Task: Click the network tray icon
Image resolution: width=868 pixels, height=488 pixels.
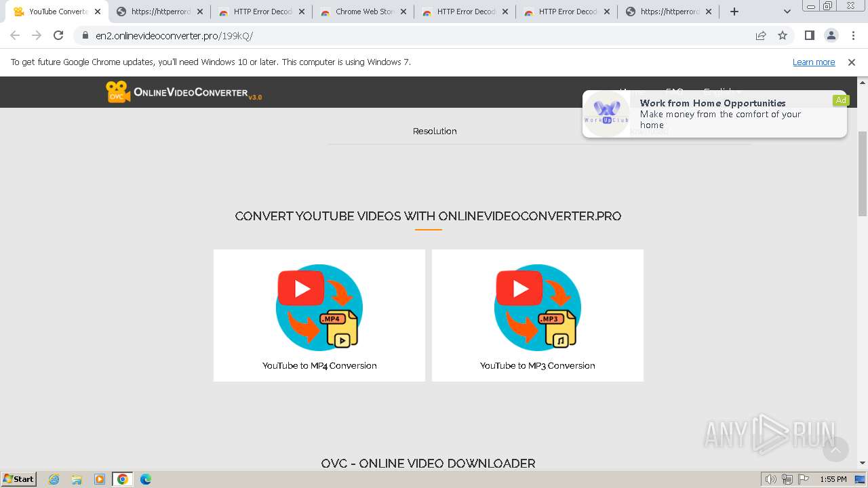Action: tap(787, 479)
